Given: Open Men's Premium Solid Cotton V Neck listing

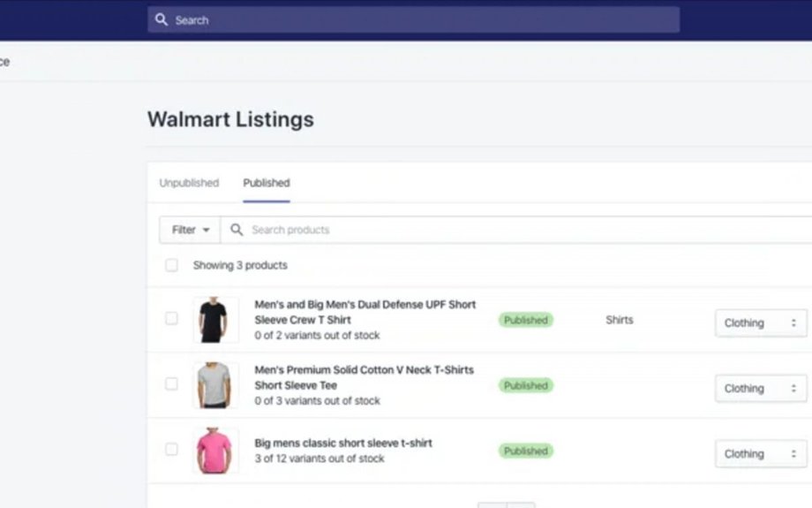Looking at the screenshot, I should 364,377.
